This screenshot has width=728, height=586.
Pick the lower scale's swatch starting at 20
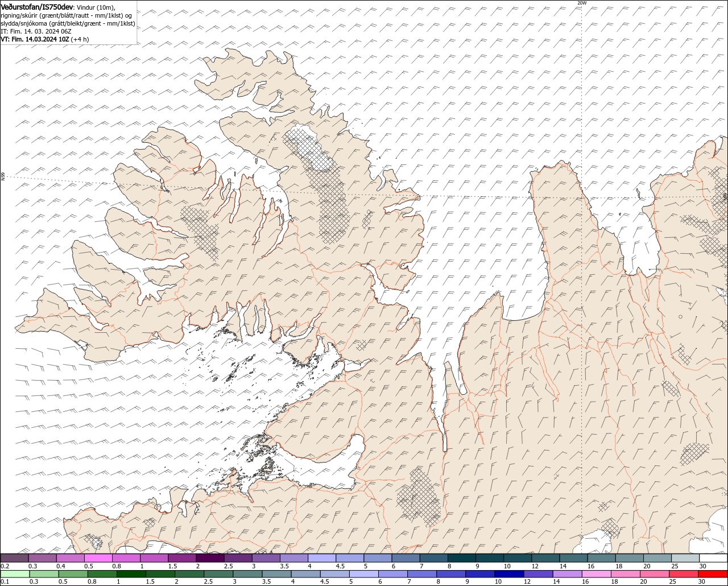click(655, 574)
